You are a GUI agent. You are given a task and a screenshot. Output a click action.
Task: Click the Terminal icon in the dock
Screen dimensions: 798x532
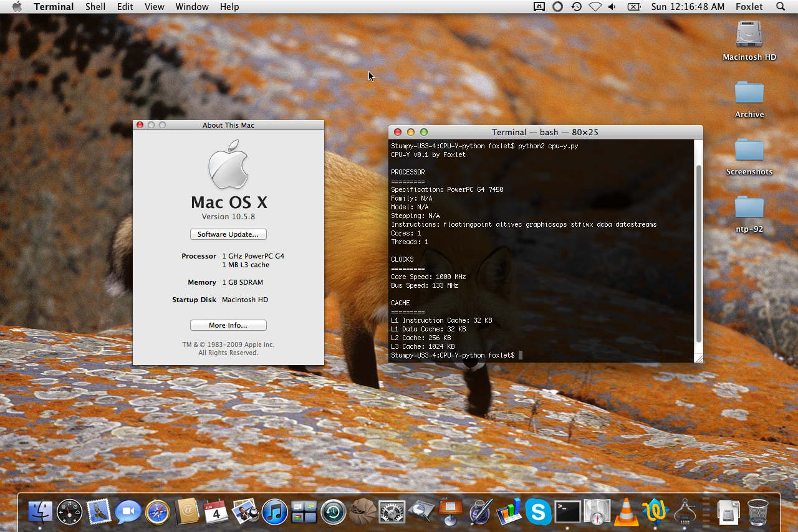[x=568, y=512]
